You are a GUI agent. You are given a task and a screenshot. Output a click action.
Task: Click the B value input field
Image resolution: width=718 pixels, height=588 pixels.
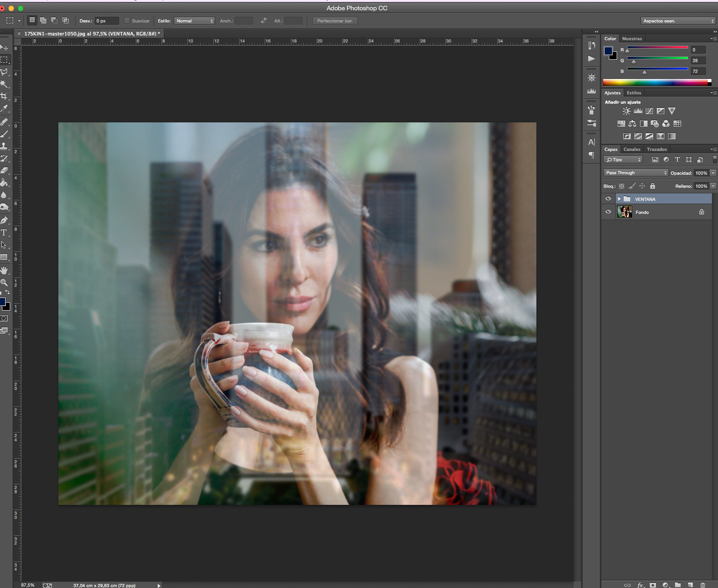click(698, 71)
